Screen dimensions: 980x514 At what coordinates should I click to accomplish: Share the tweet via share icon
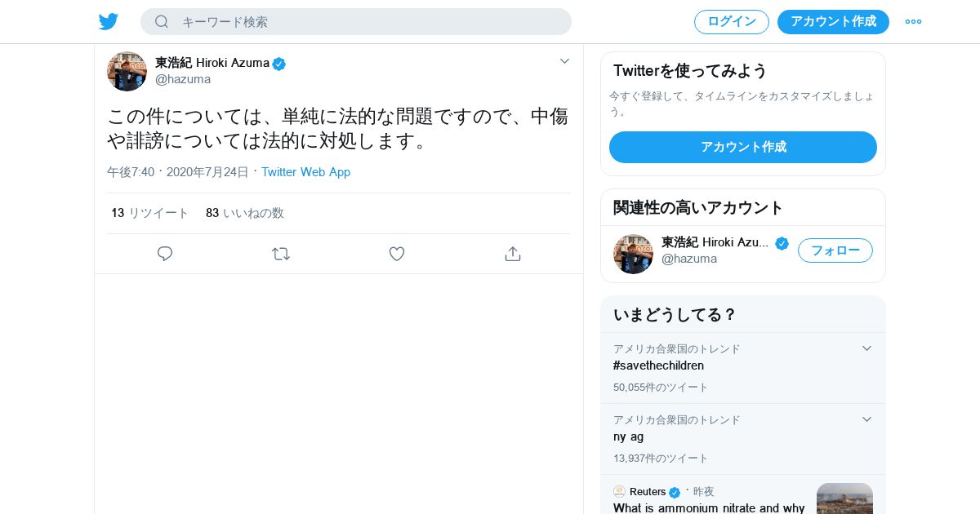[513, 254]
